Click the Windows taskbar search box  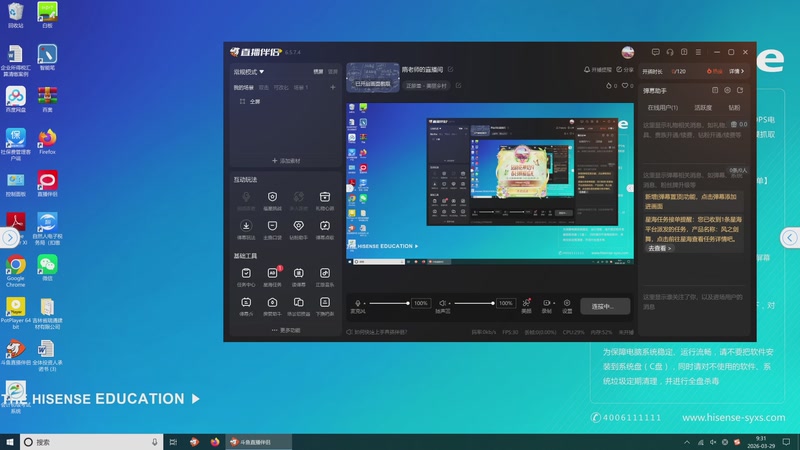91,442
